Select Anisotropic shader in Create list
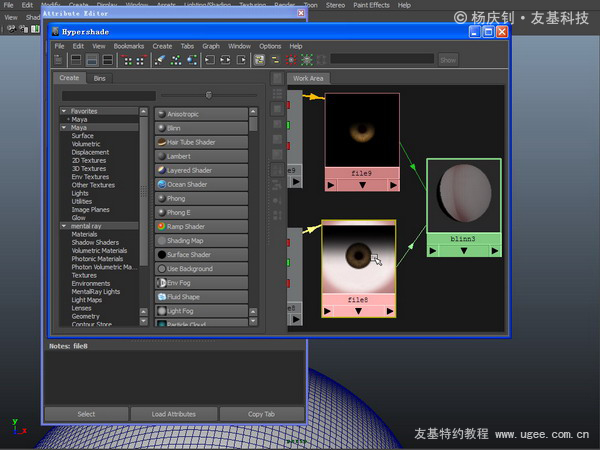This screenshot has height=450, width=600. click(202, 114)
